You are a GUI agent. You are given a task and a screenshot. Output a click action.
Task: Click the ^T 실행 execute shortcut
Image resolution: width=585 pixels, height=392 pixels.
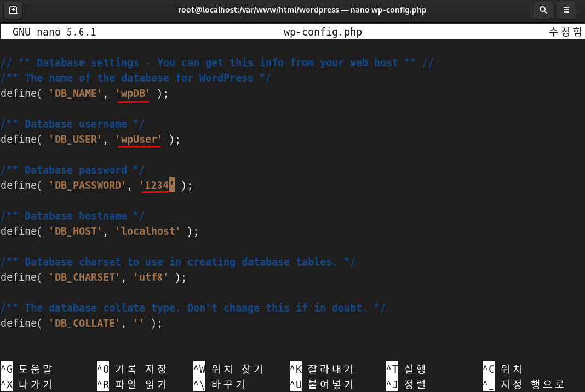point(406,369)
